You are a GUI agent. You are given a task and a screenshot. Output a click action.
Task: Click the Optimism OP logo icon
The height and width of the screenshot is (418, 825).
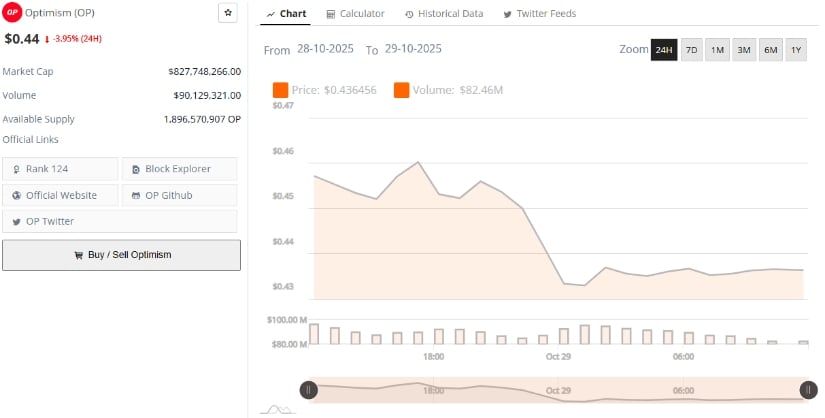[x=13, y=12]
